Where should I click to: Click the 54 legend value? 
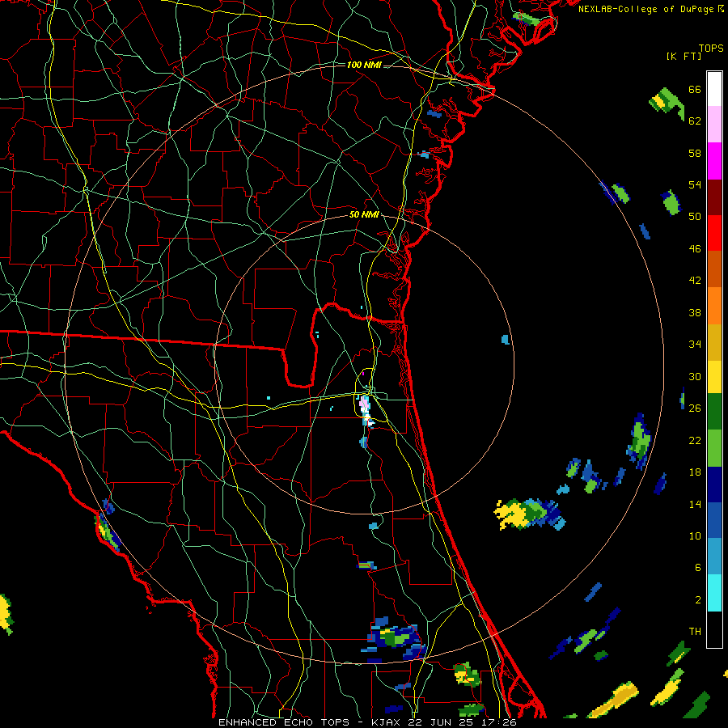pos(695,184)
